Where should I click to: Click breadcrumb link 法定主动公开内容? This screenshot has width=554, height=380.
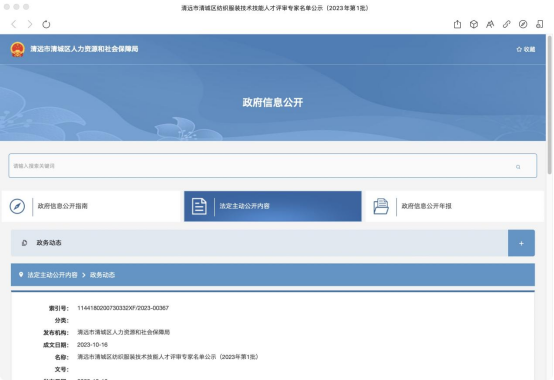(53, 275)
